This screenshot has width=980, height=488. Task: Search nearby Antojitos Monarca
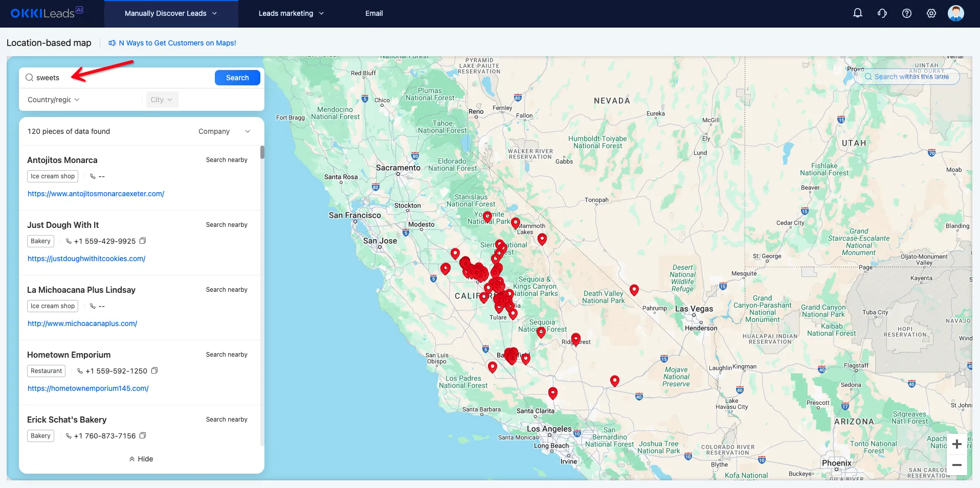(227, 160)
